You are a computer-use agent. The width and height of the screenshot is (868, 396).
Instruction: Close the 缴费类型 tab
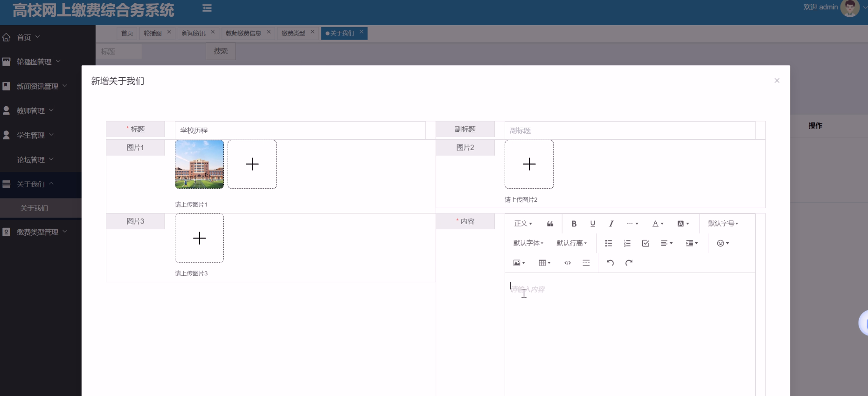312,32
